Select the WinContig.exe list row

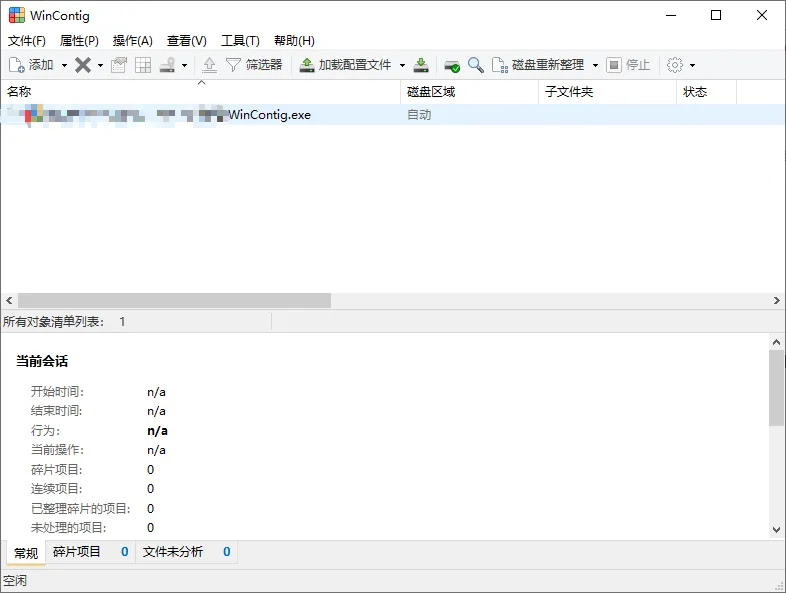pos(269,115)
